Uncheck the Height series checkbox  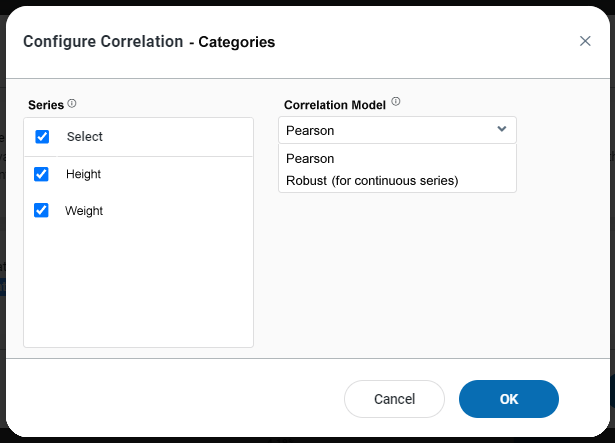coord(41,174)
